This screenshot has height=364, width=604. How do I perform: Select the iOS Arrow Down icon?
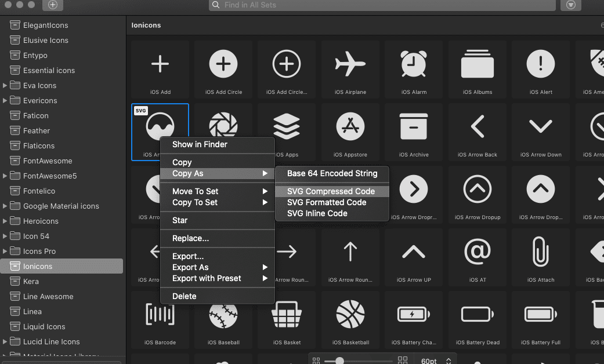(x=541, y=132)
